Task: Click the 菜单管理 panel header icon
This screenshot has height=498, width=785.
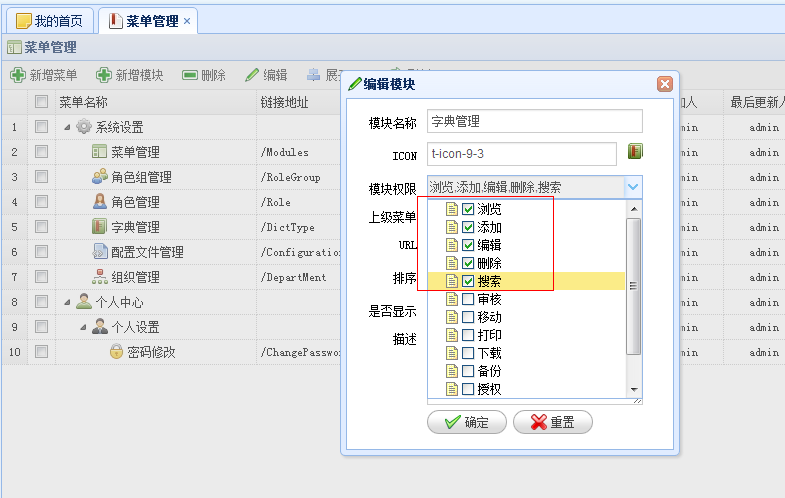Action: pos(14,48)
